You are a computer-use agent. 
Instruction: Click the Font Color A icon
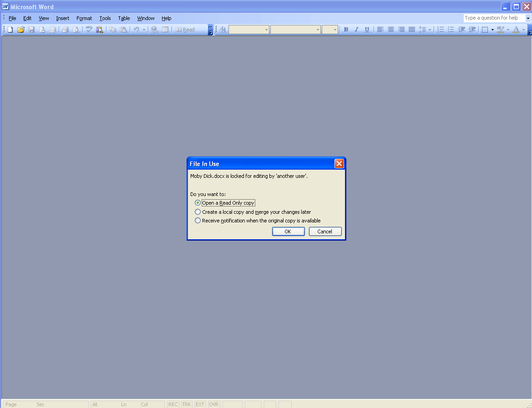[x=516, y=30]
